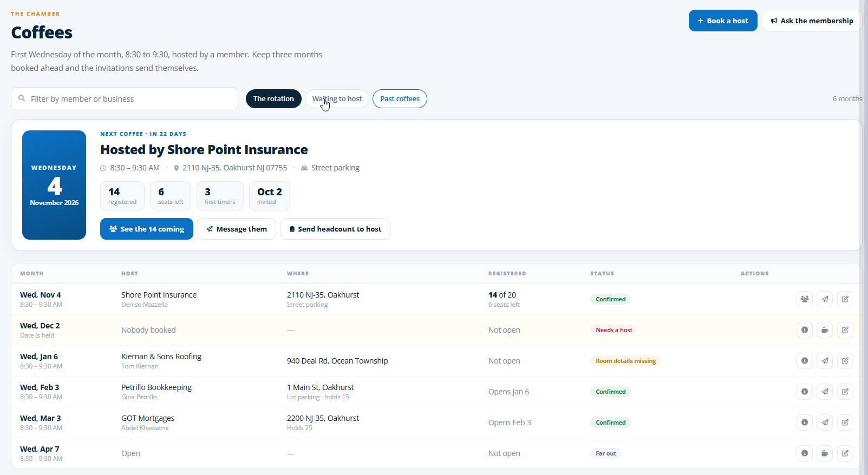Image resolution: width=868 pixels, height=475 pixels.
Task: Click the 940 Deal Rd, Ocean Township address
Action: coord(337,361)
